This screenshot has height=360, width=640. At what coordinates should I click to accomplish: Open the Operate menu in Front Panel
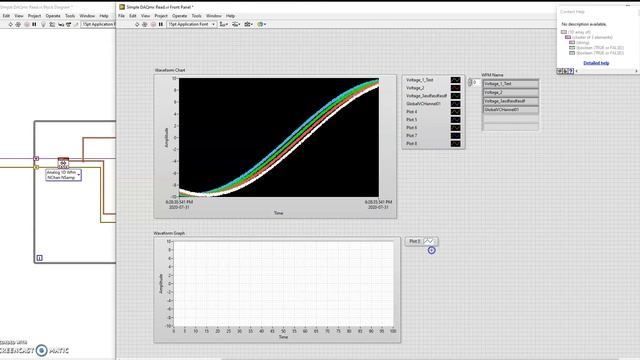coord(180,16)
